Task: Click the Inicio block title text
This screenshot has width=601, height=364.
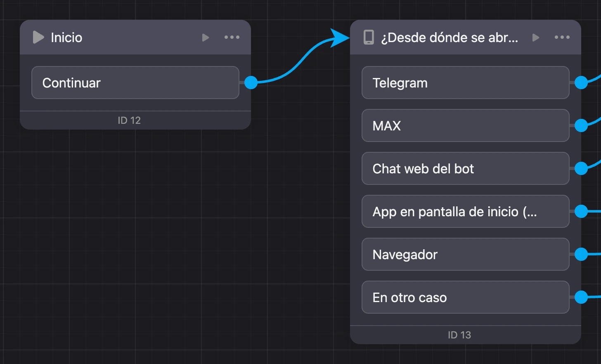Action: 66,38
